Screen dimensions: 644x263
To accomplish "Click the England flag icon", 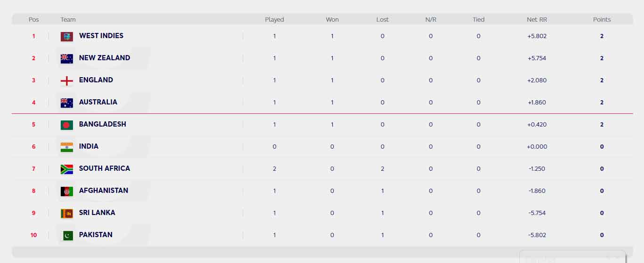I will click(x=67, y=80).
